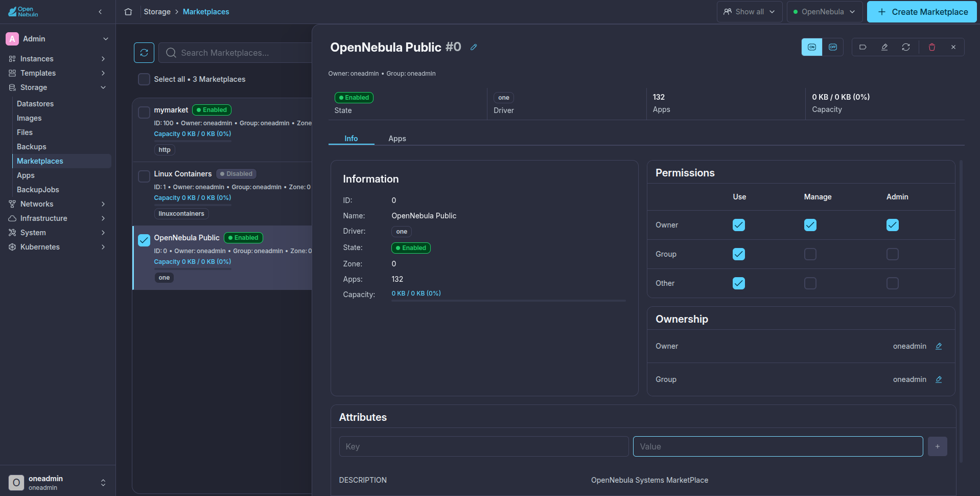Enable marketplace with ON button
The height and width of the screenshot is (496, 980).
[812, 47]
